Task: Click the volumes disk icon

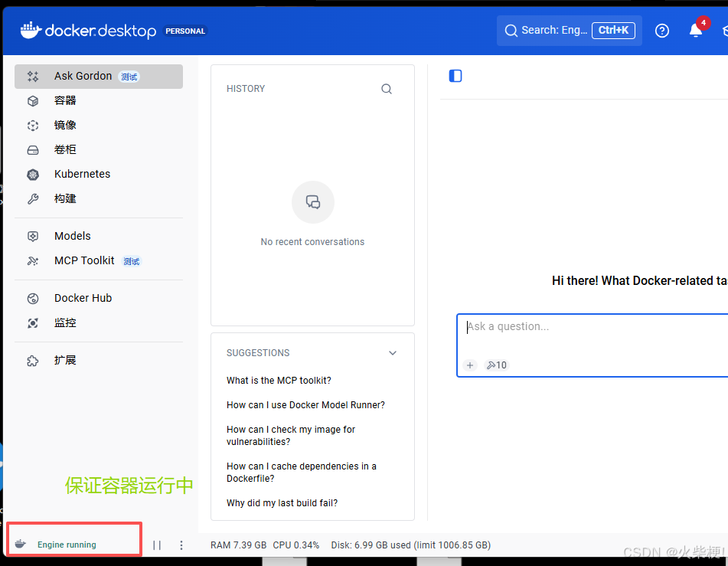Action: pos(33,150)
